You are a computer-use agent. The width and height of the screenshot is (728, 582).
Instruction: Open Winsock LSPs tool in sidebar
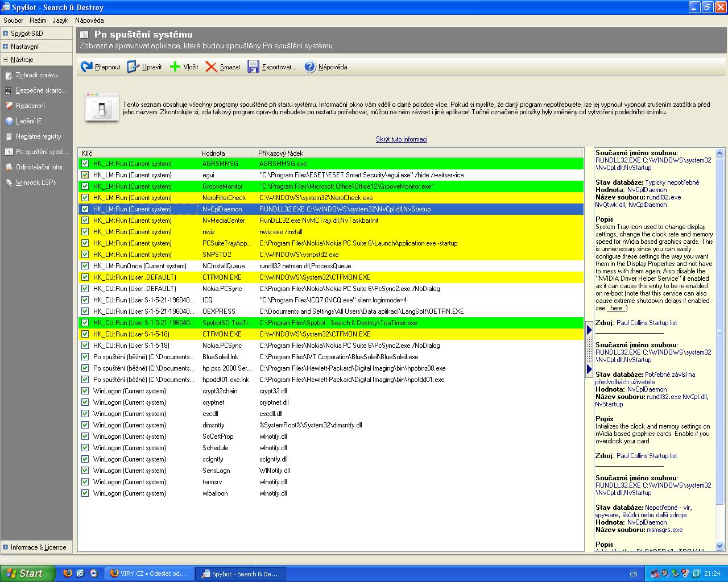coord(9,182)
